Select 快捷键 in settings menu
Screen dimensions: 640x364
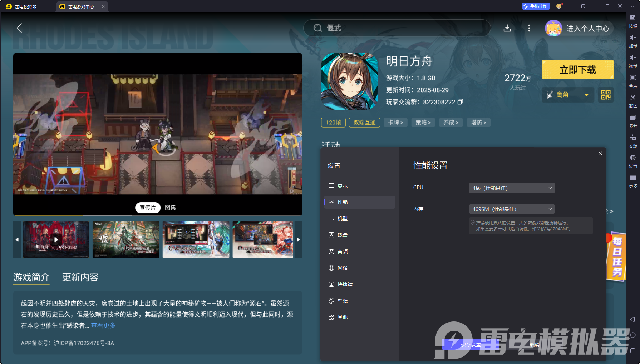[x=360, y=284]
